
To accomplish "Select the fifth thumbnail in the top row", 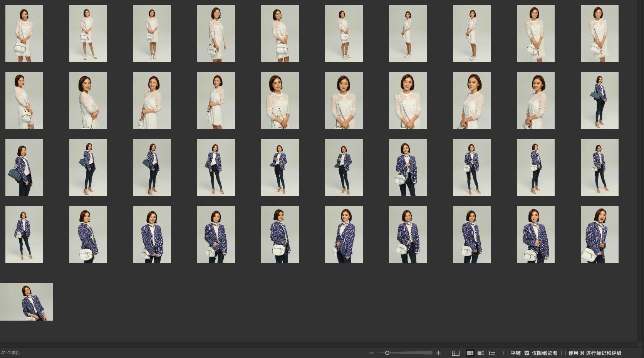I will coord(280,34).
